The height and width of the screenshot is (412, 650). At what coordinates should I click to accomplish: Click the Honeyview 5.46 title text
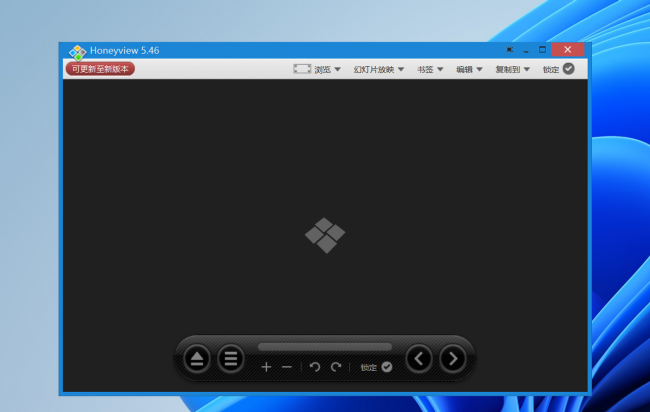124,51
